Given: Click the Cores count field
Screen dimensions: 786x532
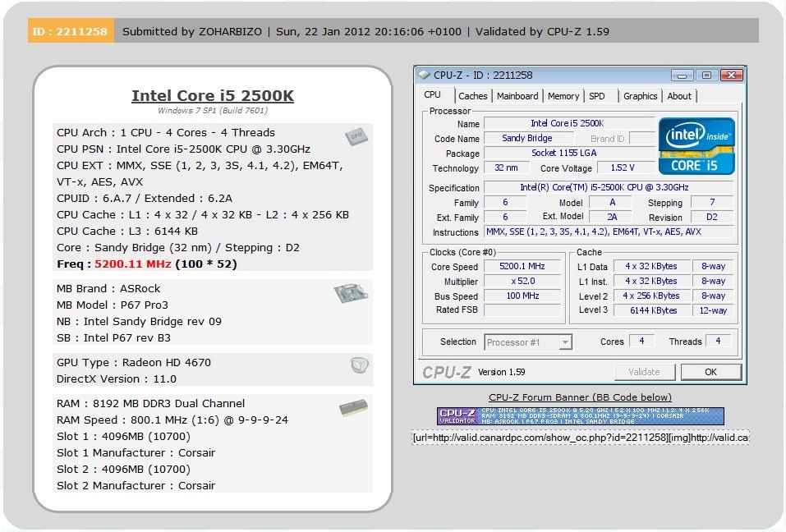Looking at the screenshot, I should tap(641, 342).
